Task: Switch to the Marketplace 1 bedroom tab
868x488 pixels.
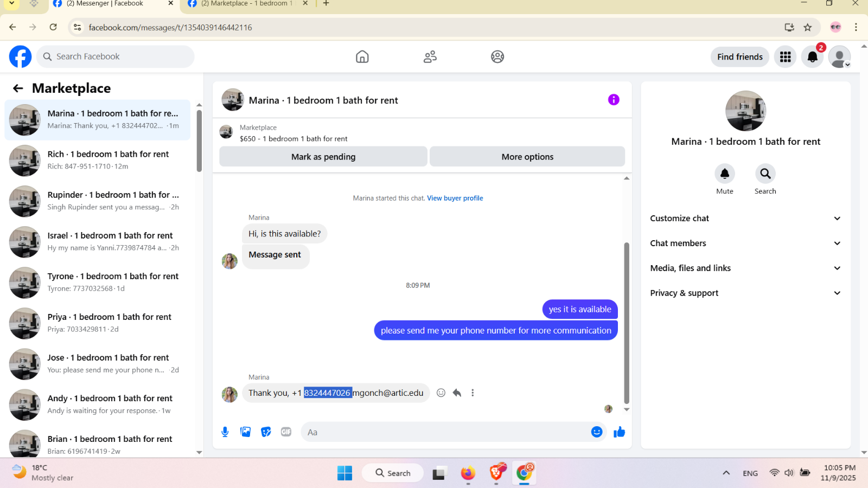Action: tap(247, 4)
